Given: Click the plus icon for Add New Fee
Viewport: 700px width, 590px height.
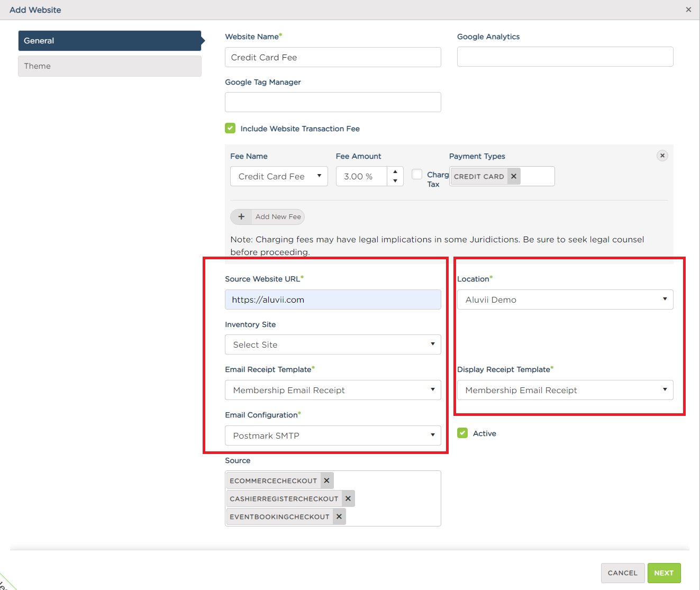Looking at the screenshot, I should point(241,216).
